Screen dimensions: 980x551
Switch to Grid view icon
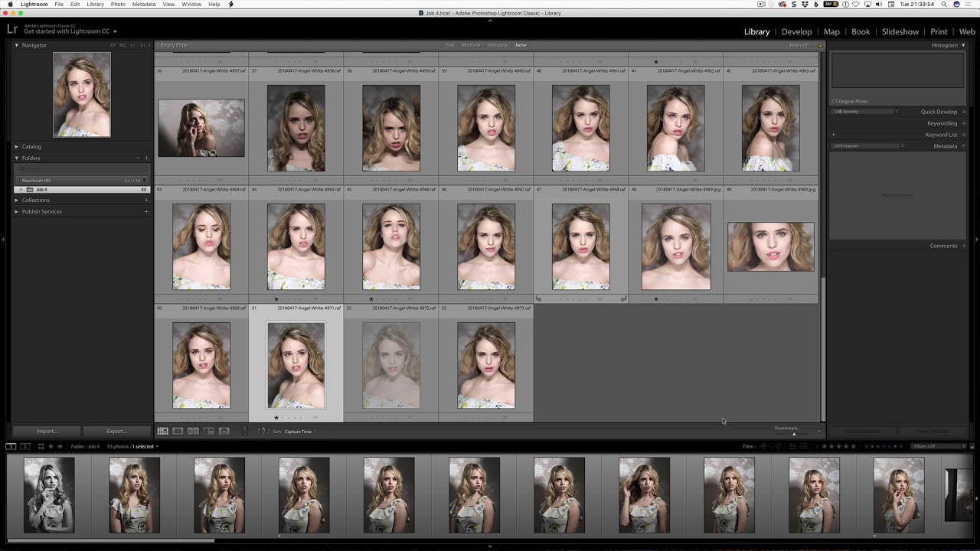(162, 432)
